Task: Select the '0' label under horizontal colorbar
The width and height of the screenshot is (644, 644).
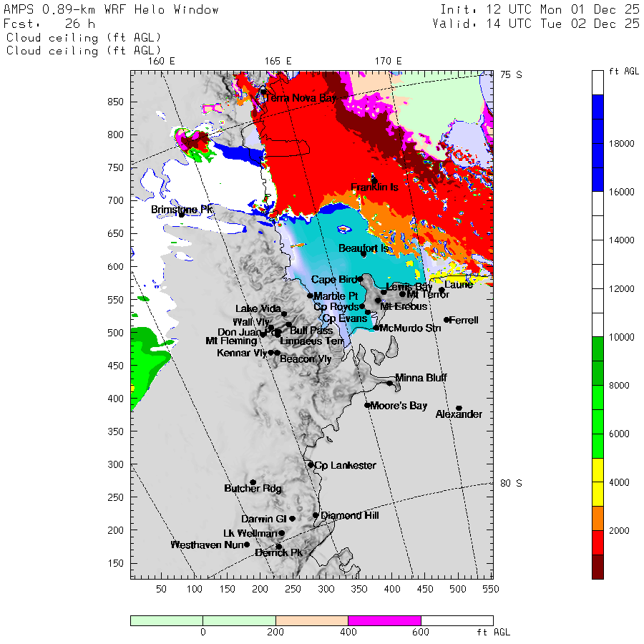Action: point(203,632)
